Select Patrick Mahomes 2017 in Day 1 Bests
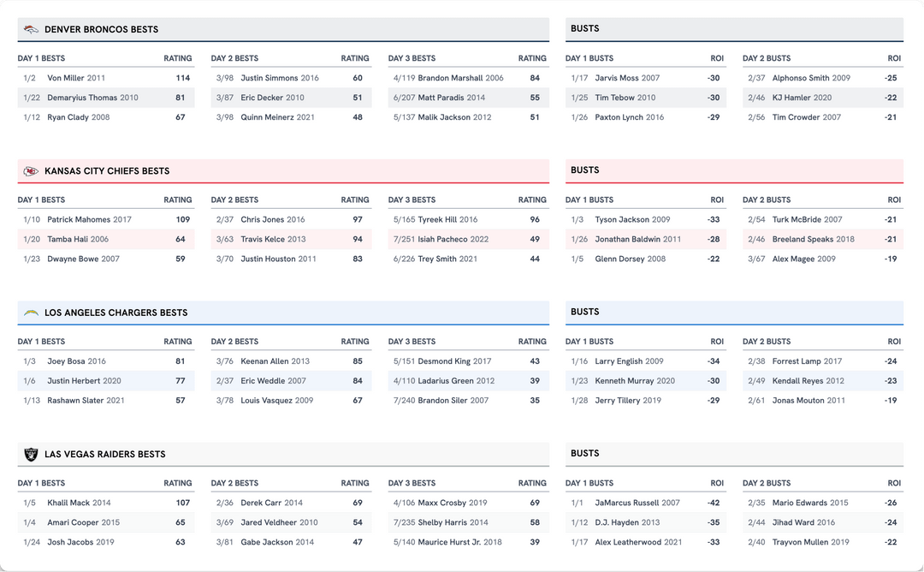This screenshot has height=572, width=924. [x=89, y=220]
